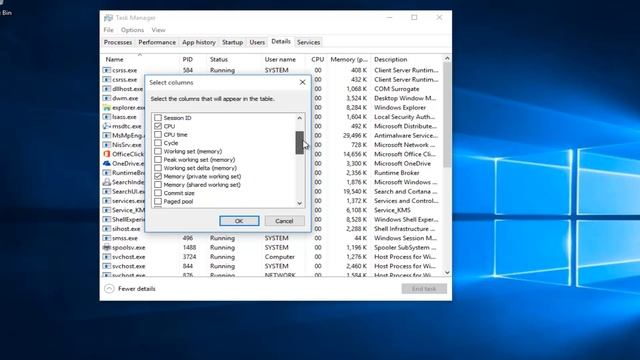Click the RuntimeBroker process icon

click(x=107, y=173)
